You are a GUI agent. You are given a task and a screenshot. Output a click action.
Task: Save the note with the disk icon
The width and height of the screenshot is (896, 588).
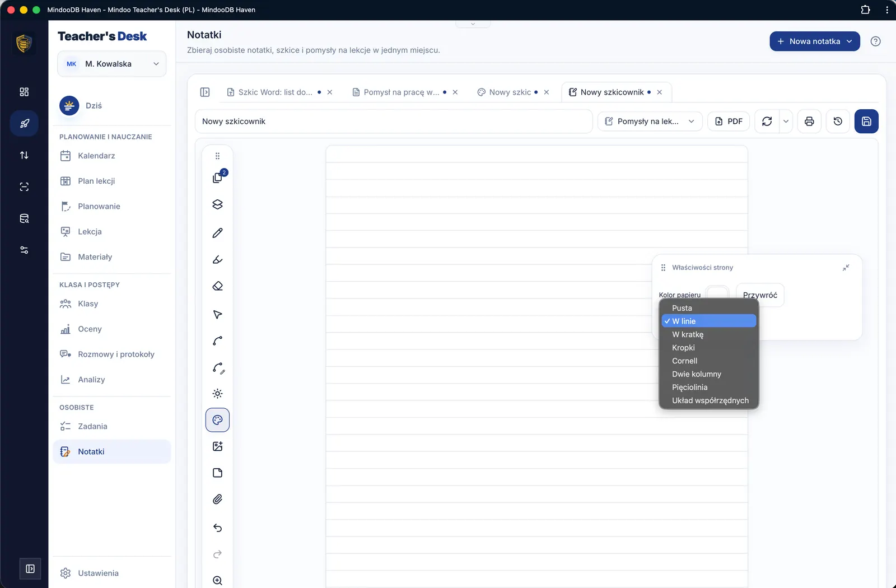click(866, 122)
